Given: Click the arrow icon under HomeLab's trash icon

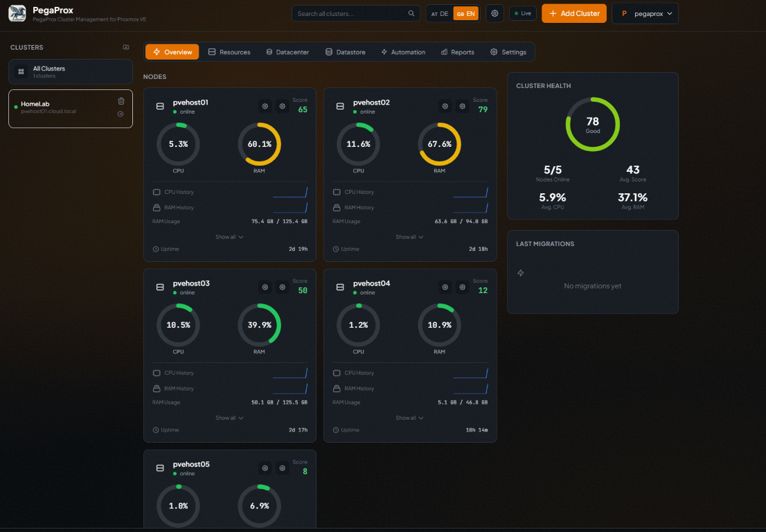Looking at the screenshot, I should (x=121, y=114).
